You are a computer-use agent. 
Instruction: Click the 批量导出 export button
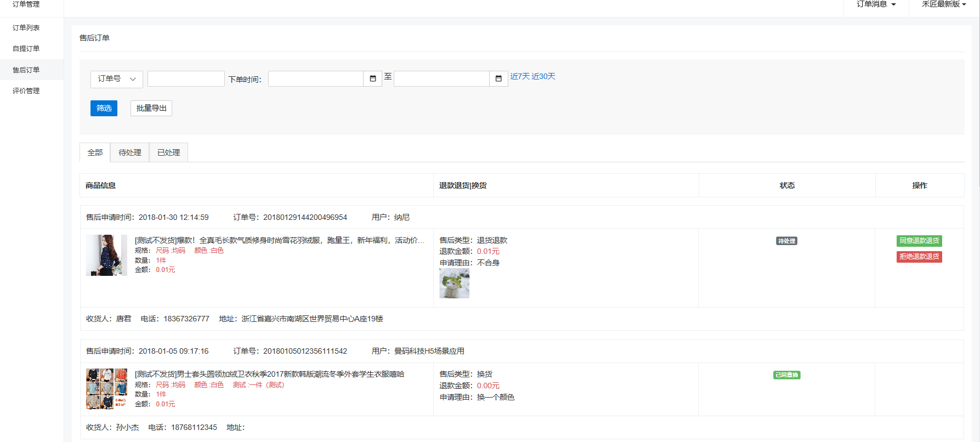tap(151, 108)
